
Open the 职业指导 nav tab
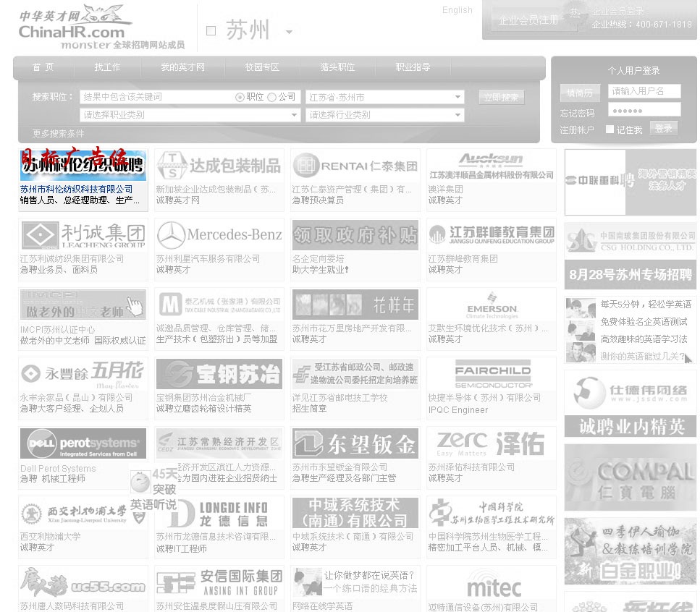click(x=413, y=67)
